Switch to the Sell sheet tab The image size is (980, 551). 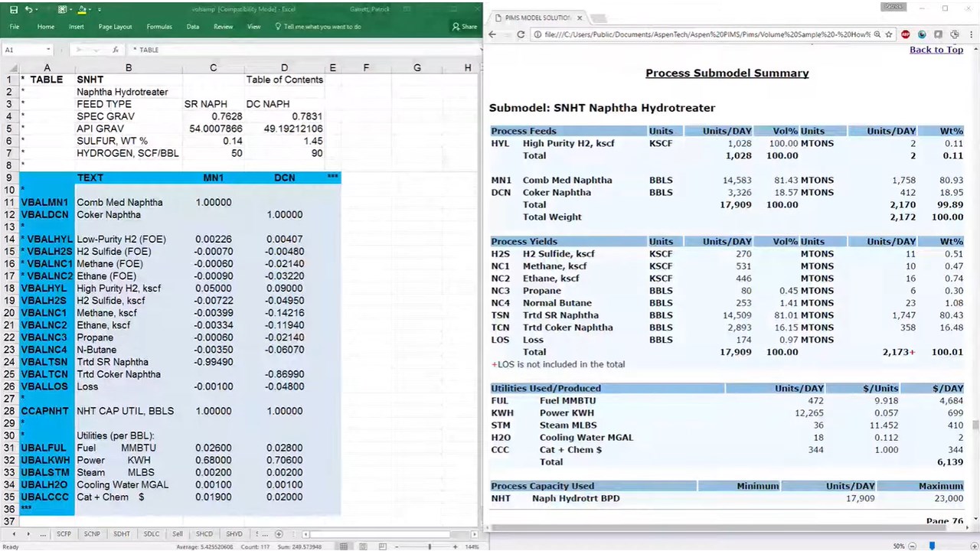click(x=178, y=534)
